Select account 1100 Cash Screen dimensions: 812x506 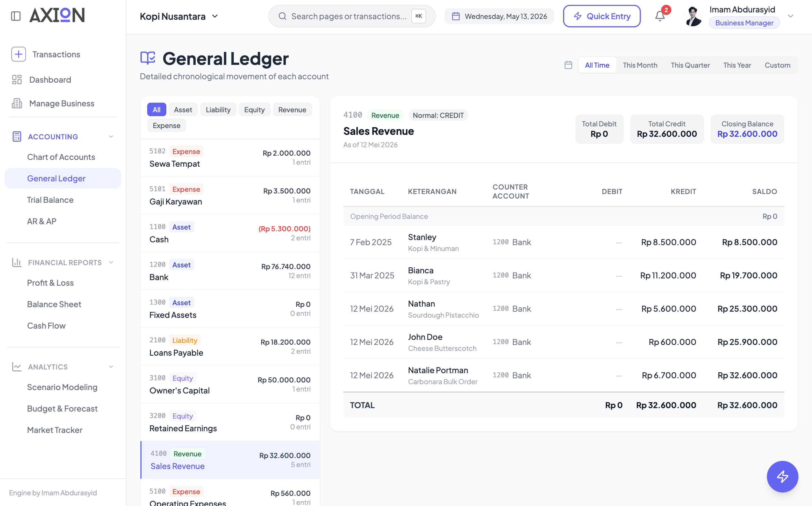(x=230, y=233)
